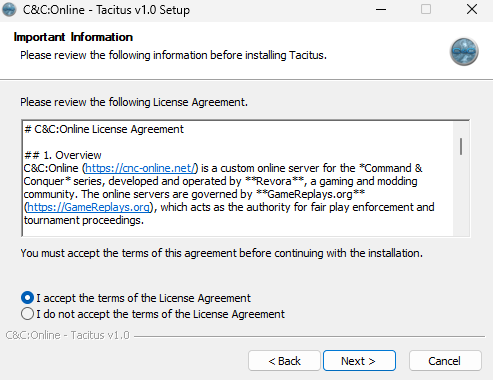Click the Important Information header title
Screen dimensions: 493x380
click(x=73, y=37)
